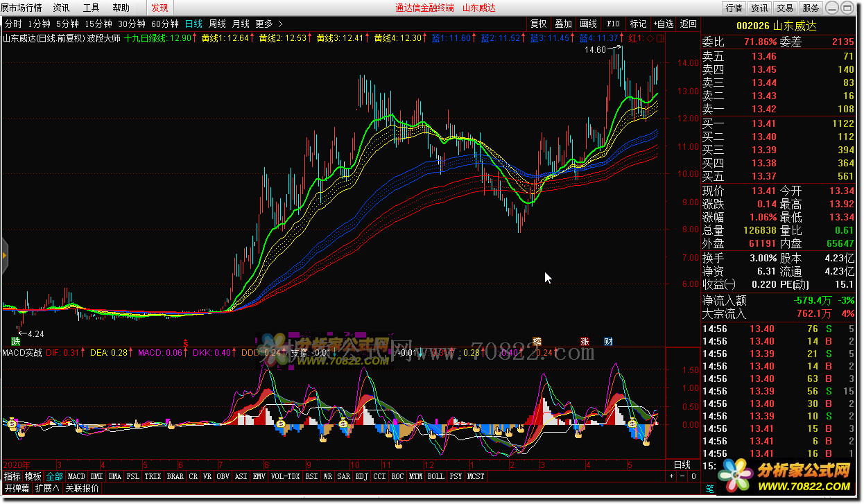Select the 模板 template tab

tap(33, 476)
